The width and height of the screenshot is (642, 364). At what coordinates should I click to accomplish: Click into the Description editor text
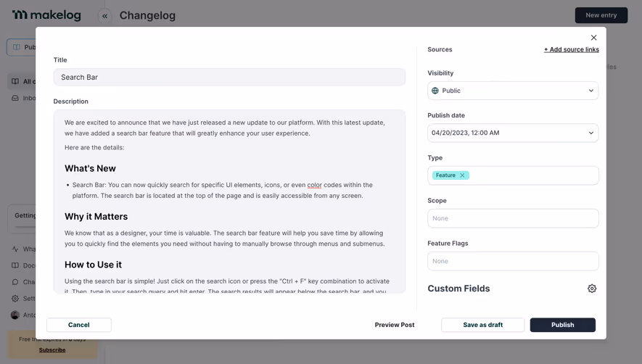coord(229,202)
